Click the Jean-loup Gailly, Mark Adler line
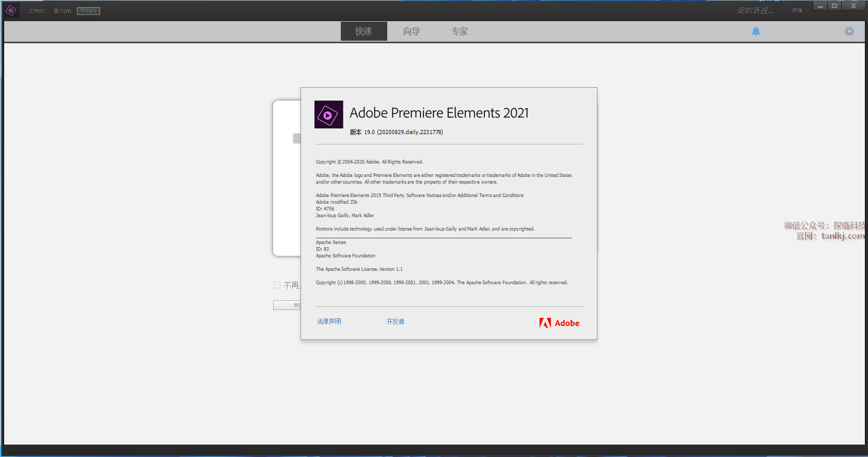Image resolution: width=868 pixels, height=457 pixels. pyautogui.click(x=345, y=216)
